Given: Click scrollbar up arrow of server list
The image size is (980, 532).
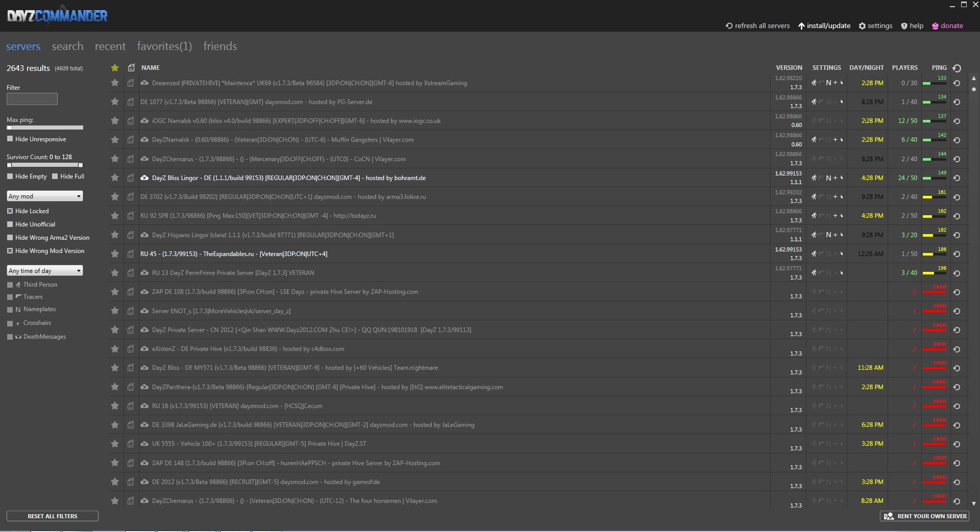Looking at the screenshot, I should pyautogui.click(x=974, y=78).
